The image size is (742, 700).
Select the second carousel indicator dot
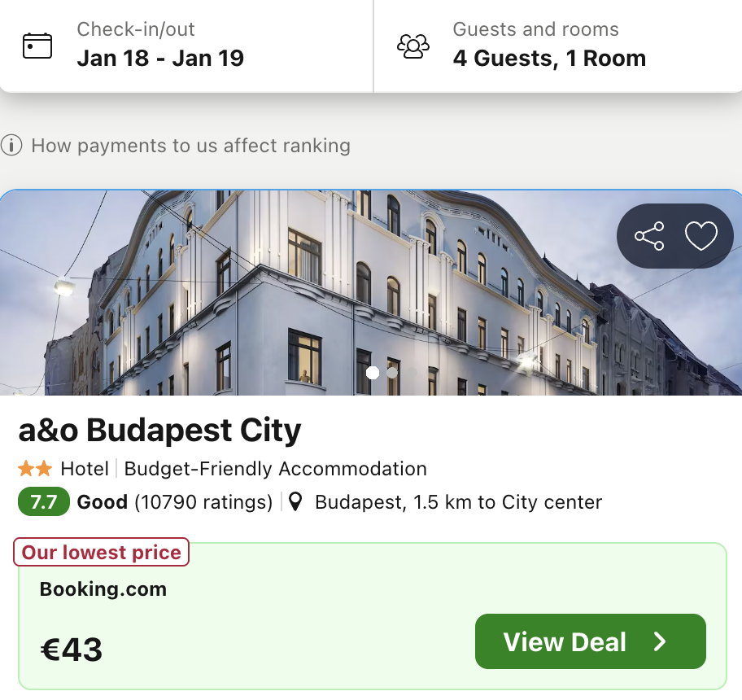click(x=392, y=373)
